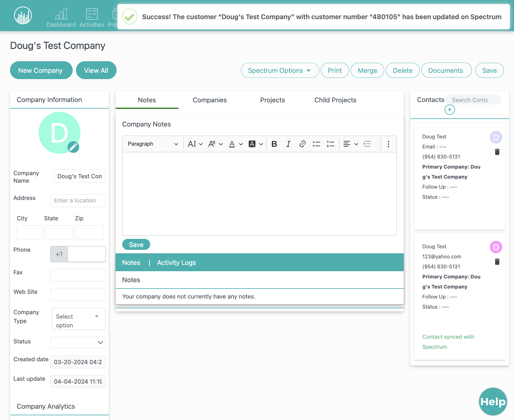Increase indent in notes editor
514x420 pixels.
(367, 144)
